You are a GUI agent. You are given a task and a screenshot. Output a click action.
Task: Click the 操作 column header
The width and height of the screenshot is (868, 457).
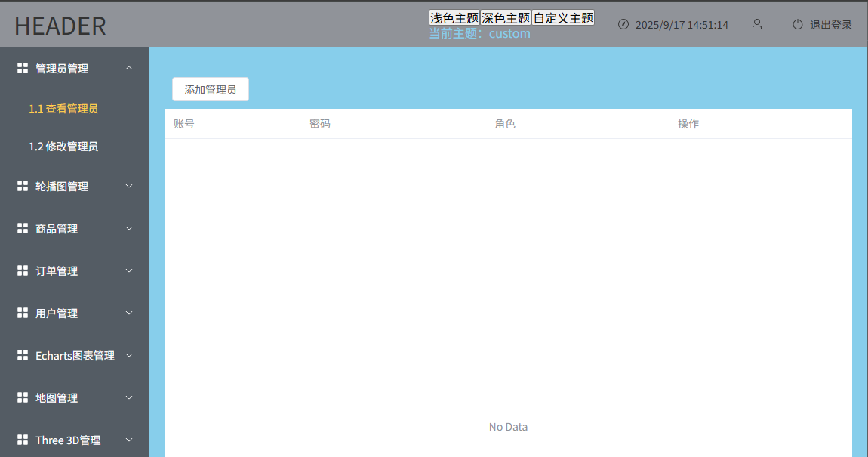[688, 124]
